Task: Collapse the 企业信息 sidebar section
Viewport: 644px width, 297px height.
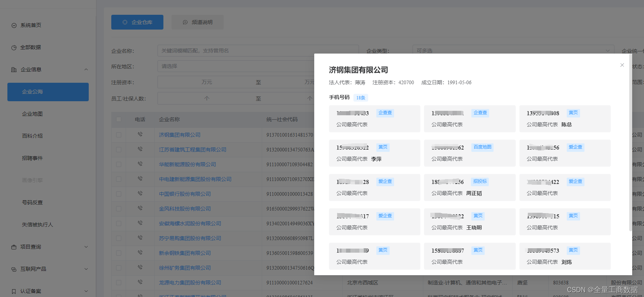Action: (86, 69)
